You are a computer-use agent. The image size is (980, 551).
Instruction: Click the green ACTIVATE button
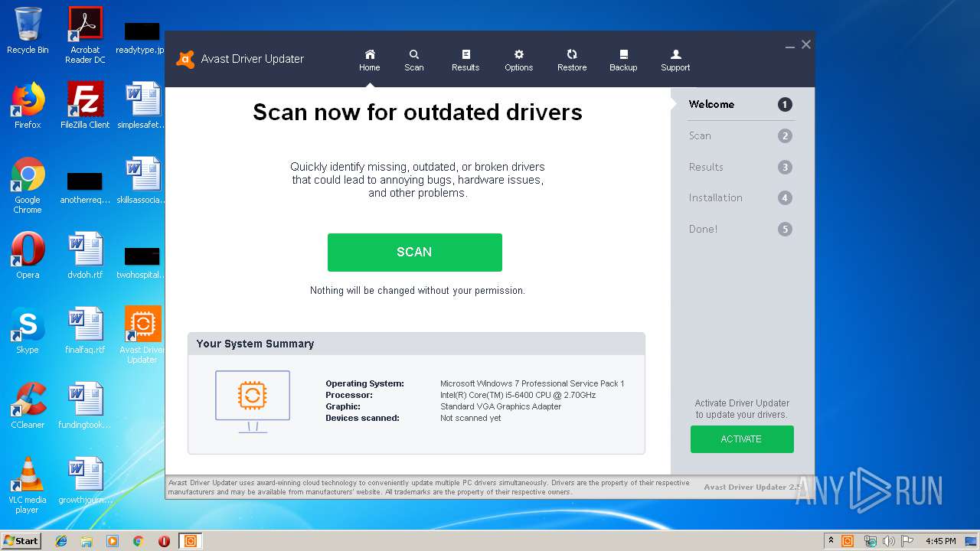[742, 439]
